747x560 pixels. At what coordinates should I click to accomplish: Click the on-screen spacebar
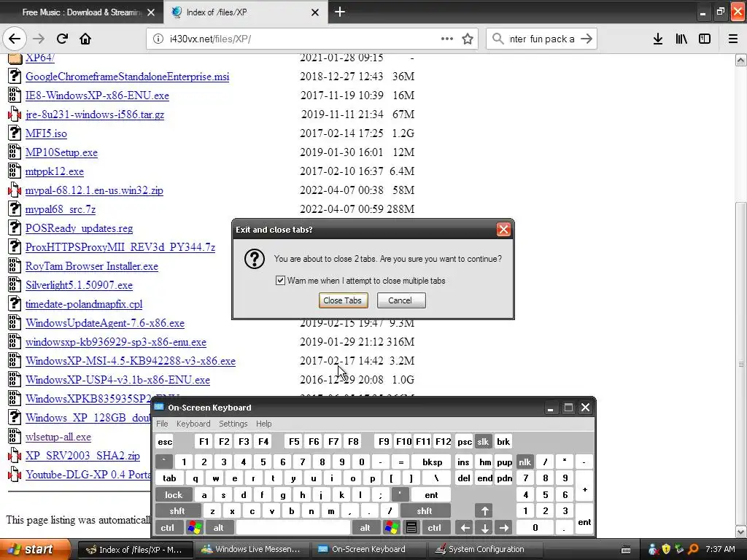pyautogui.click(x=293, y=528)
